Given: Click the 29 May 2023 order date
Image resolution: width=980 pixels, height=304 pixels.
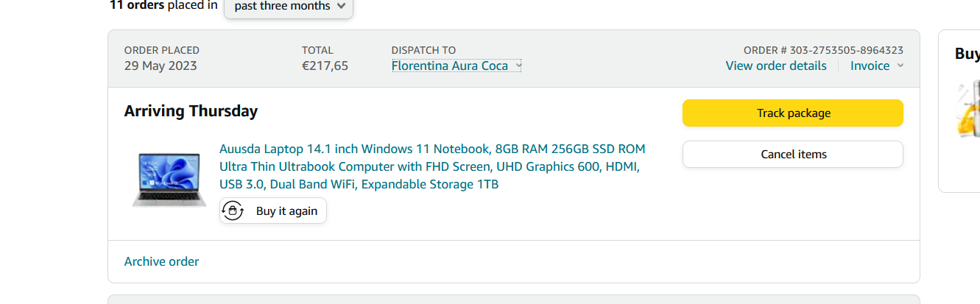Looking at the screenshot, I should 161,66.
